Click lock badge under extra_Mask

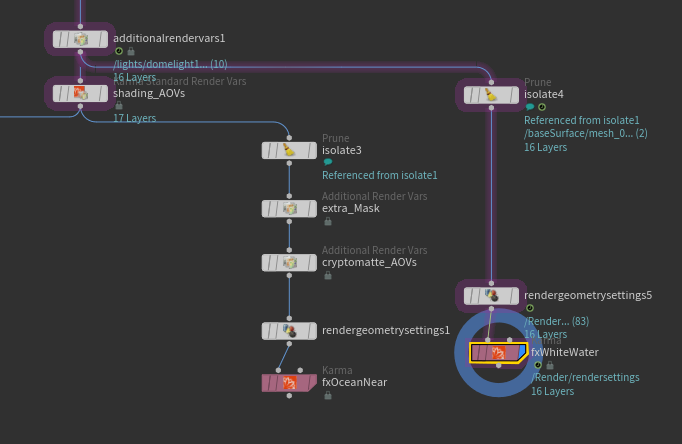pyautogui.click(x=328, y=221)
